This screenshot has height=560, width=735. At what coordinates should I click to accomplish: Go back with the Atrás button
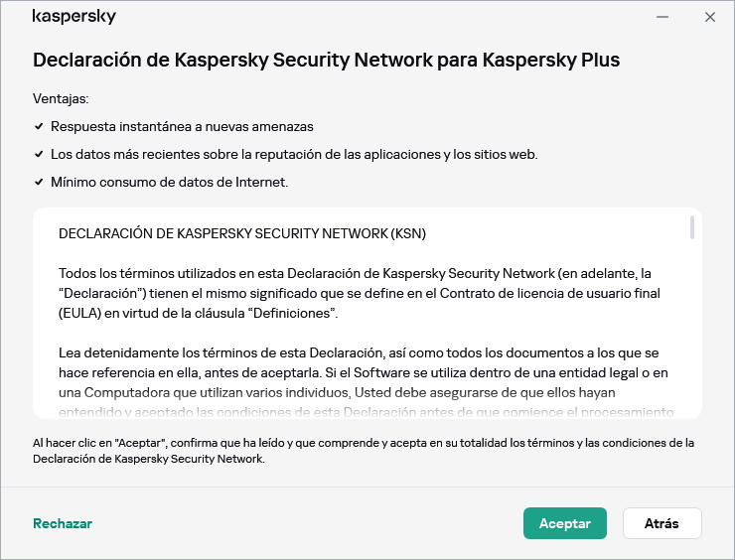(x=661, y=523)
